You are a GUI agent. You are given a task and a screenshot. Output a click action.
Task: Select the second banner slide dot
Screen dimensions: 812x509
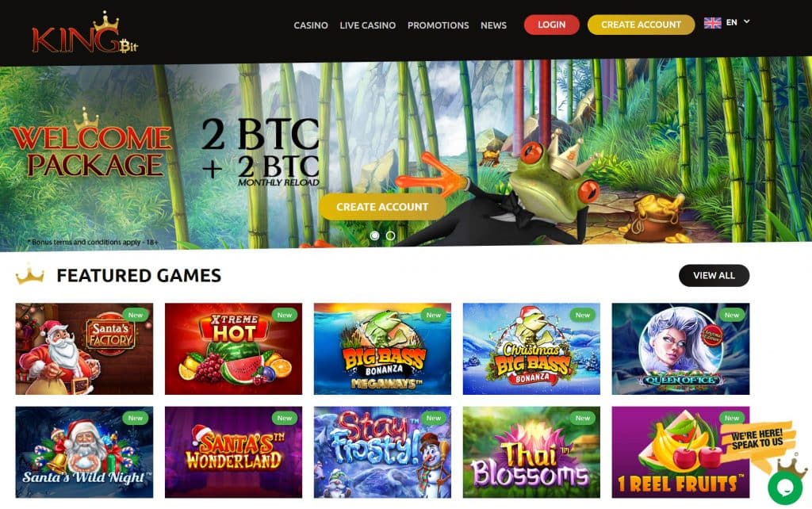(390, 235)
